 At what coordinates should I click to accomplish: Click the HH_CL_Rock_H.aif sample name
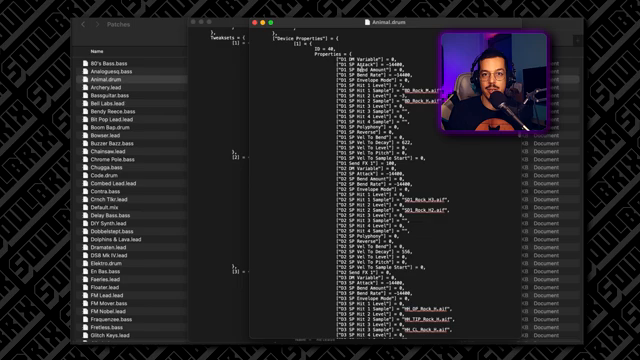426,330
